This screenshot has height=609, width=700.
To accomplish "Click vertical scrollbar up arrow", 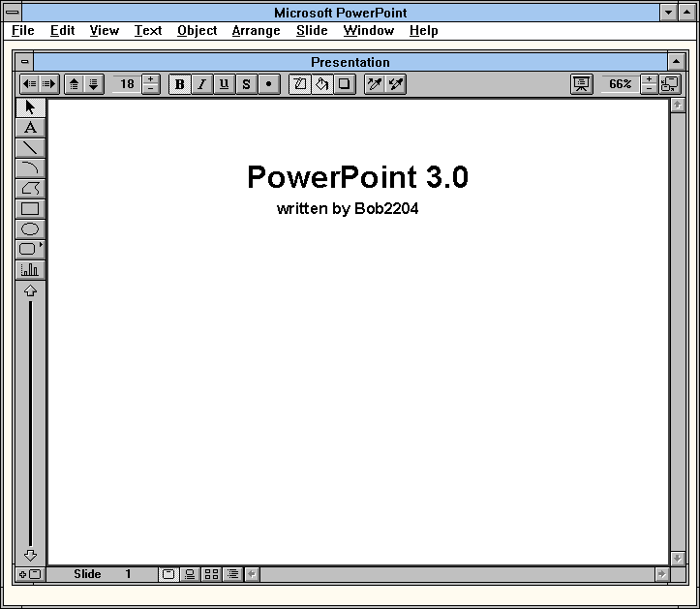I will click(678, 106).
